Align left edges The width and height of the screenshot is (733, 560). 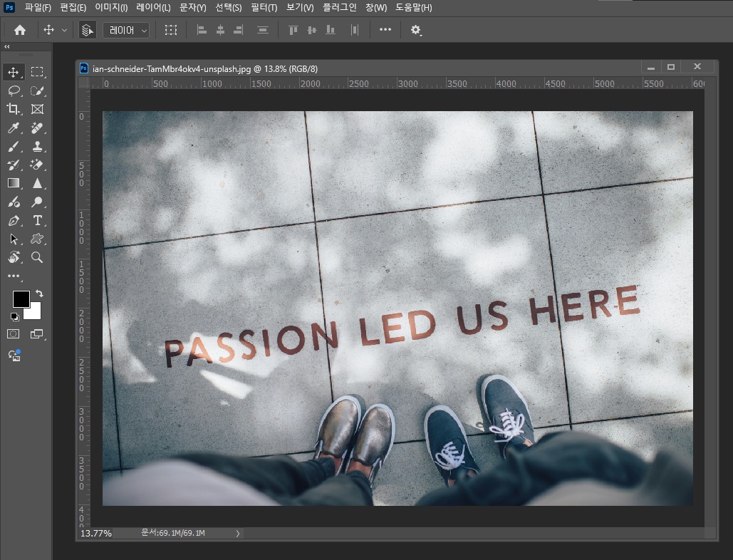202,30
